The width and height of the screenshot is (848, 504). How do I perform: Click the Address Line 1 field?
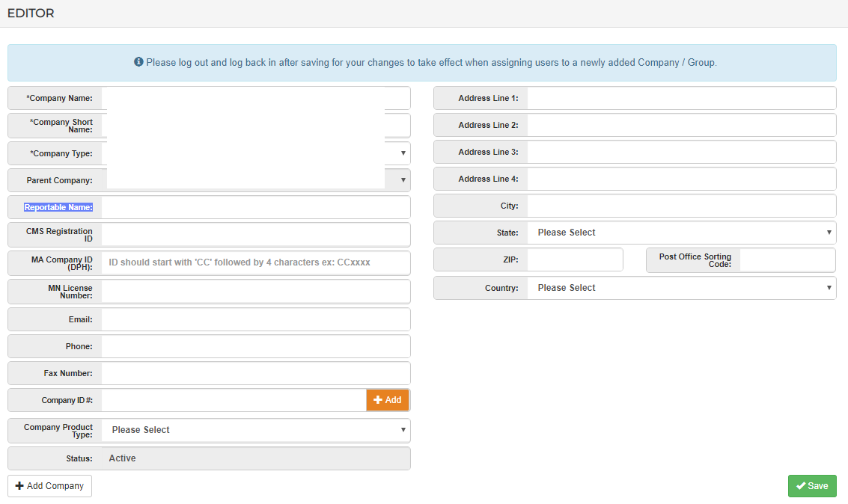[681, 98]
